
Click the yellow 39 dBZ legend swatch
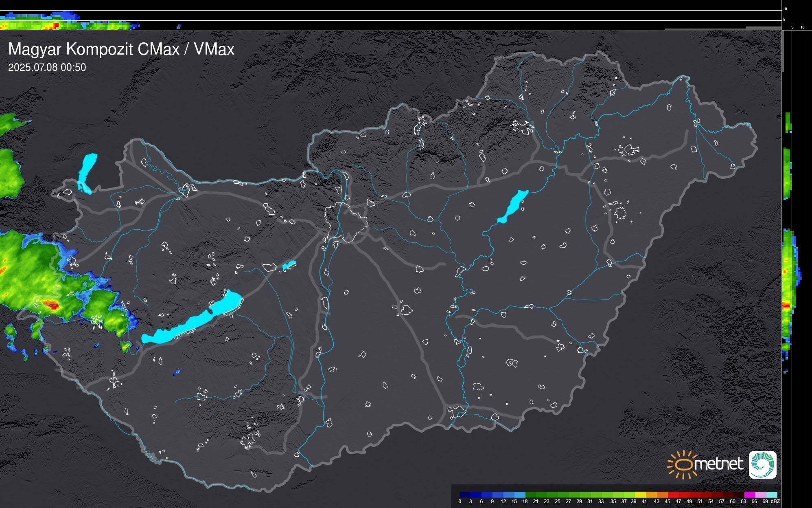click(640, 495)
